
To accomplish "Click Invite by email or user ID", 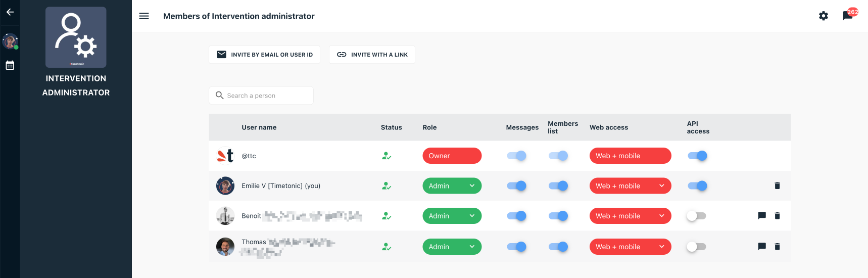I will pyautogui.click(x=264, y=55).
